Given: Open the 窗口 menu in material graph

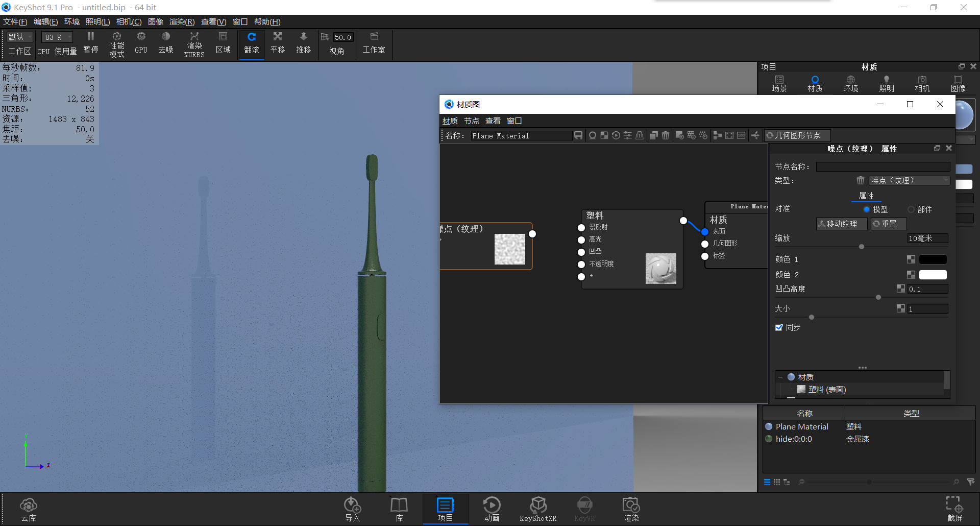Looking at the screenshot, I should (514, 121).
